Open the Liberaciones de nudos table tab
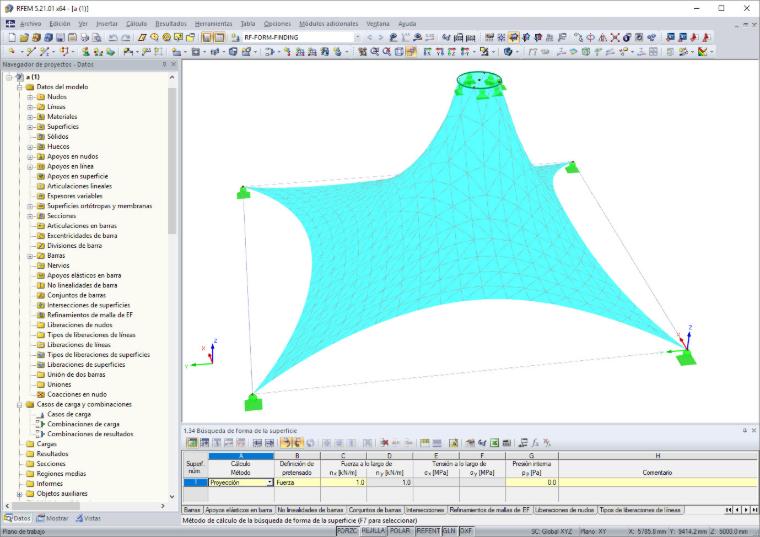The image size is (760, 537). (565, 510)
